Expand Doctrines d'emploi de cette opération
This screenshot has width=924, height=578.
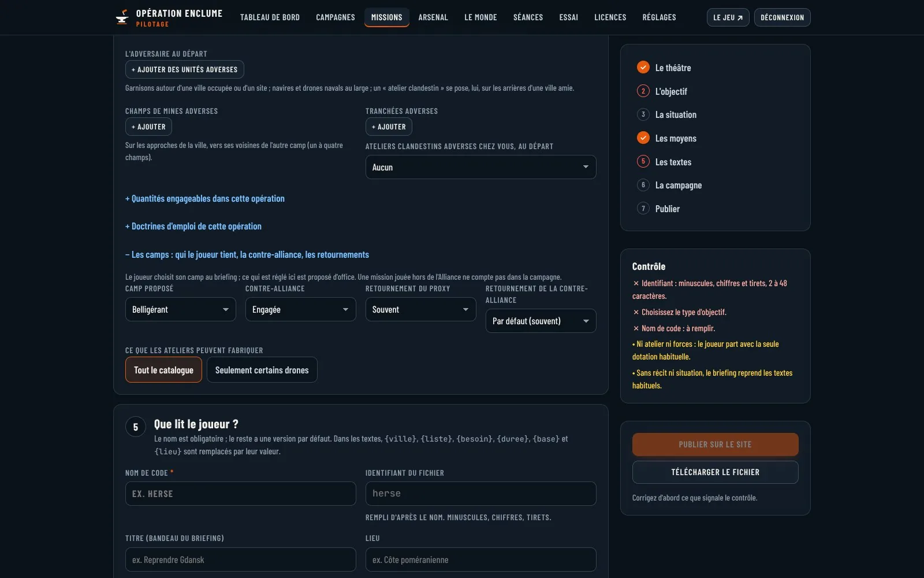[193, 226]
